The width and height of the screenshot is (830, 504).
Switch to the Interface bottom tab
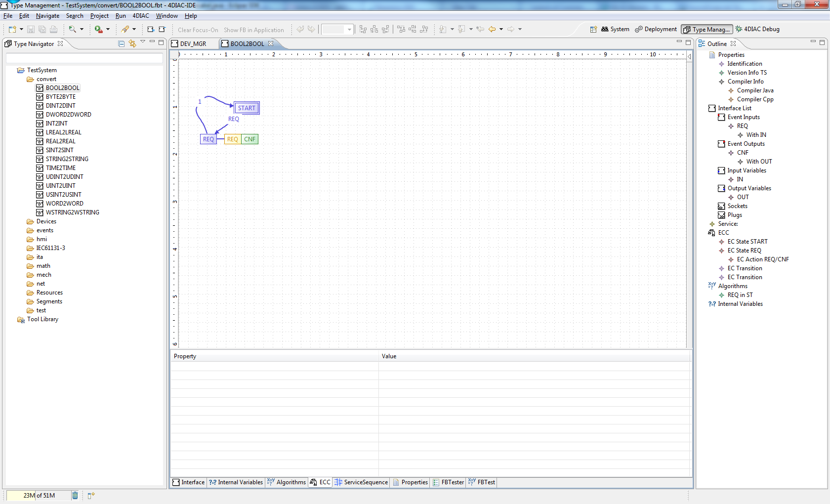coord(188,482)
